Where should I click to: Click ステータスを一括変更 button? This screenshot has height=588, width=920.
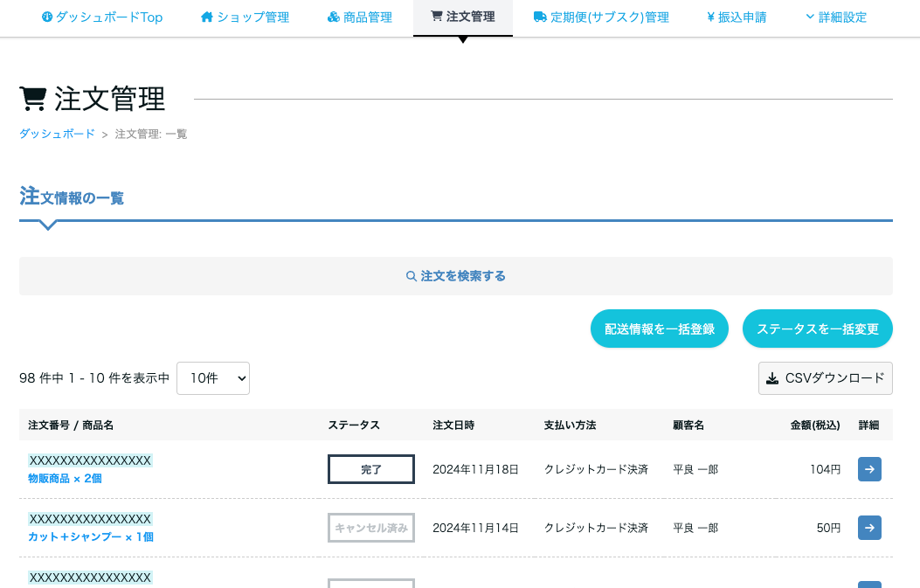817,329
